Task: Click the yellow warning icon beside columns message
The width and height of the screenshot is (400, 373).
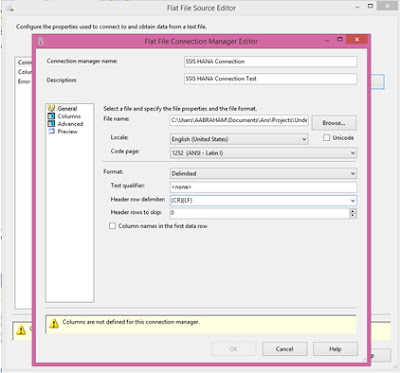Action: click(54, 323)
